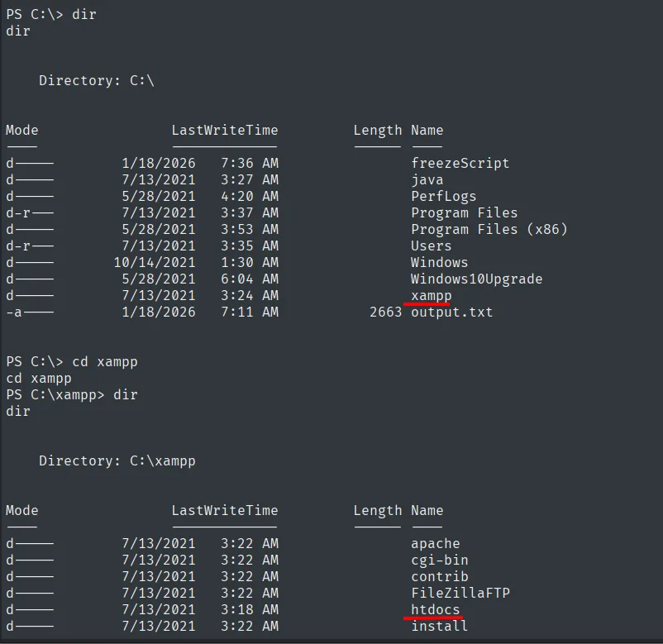The image size is (663, 644).
Task: Select the 6:04 AM time of Windows10Upgrade
Action: (x=250, y=279)
